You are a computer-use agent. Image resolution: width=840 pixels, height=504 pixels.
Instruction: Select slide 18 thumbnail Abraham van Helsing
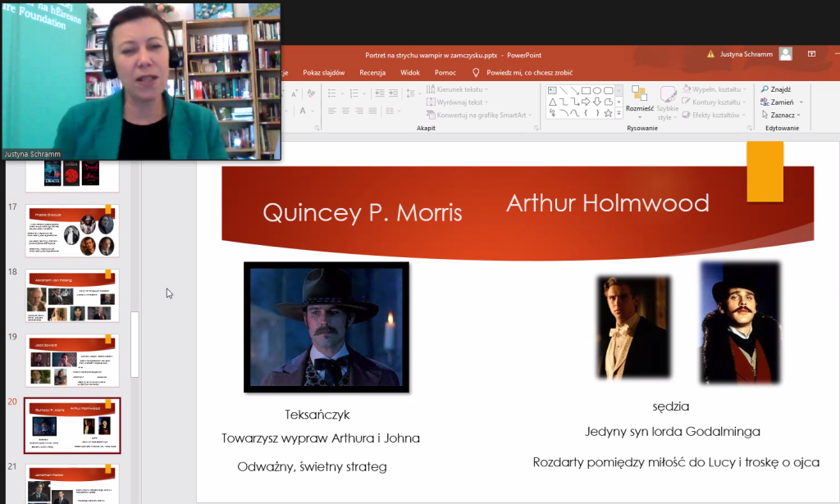pos(72,296)
